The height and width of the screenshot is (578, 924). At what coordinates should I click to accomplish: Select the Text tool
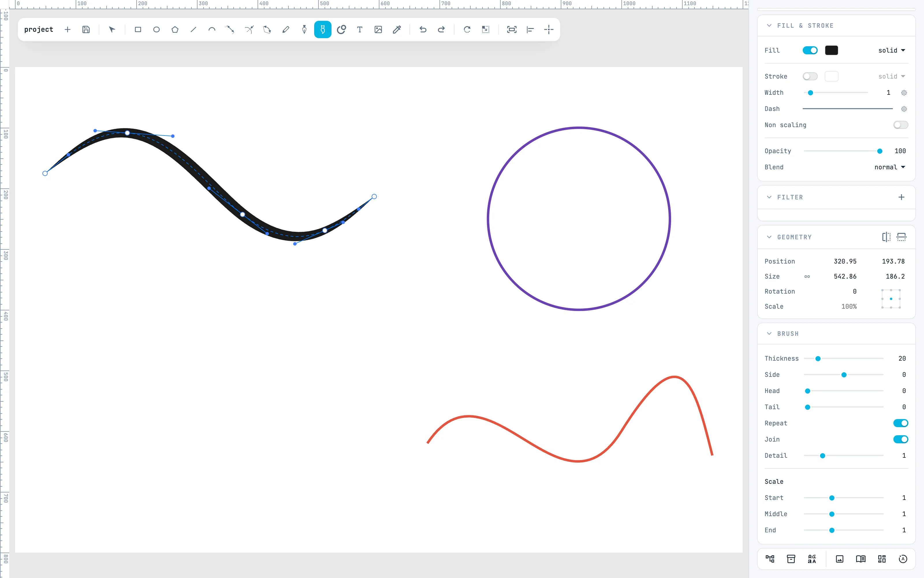tap(360, 29)
